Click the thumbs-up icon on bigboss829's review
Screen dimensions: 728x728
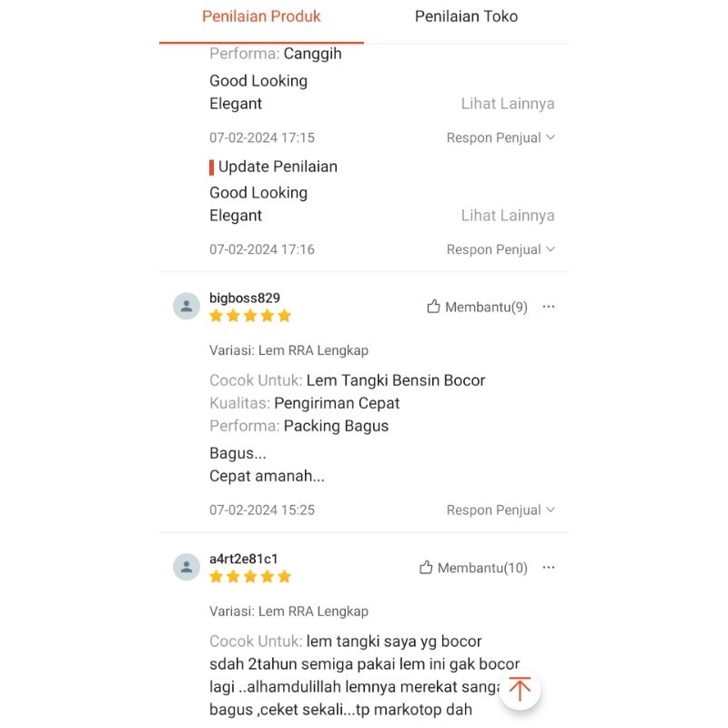click(433, 308)
